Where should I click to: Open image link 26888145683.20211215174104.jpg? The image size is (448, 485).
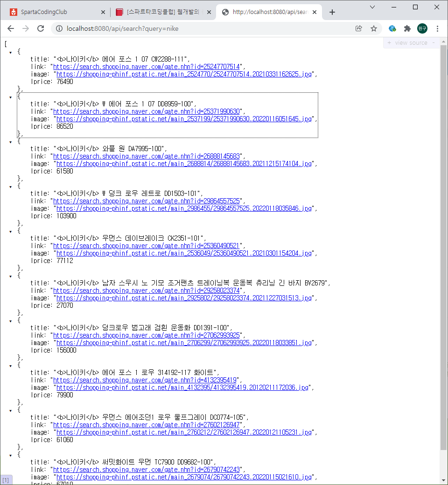point(184,164)
